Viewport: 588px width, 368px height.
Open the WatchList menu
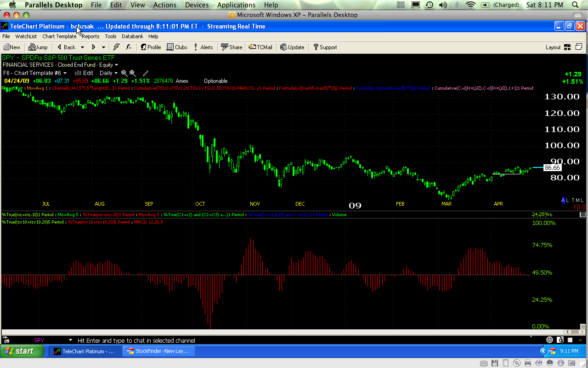pyautogui.click(x=26, y=36)
